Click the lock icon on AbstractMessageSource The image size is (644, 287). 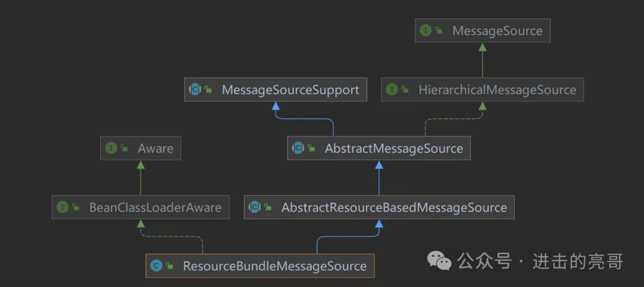coord(312,148)
